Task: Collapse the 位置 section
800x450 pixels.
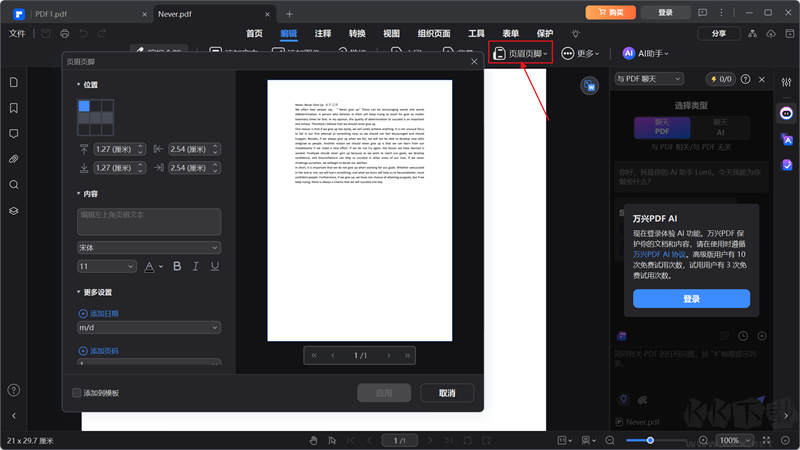Action: pyautogui.click(x=79, y=85)
